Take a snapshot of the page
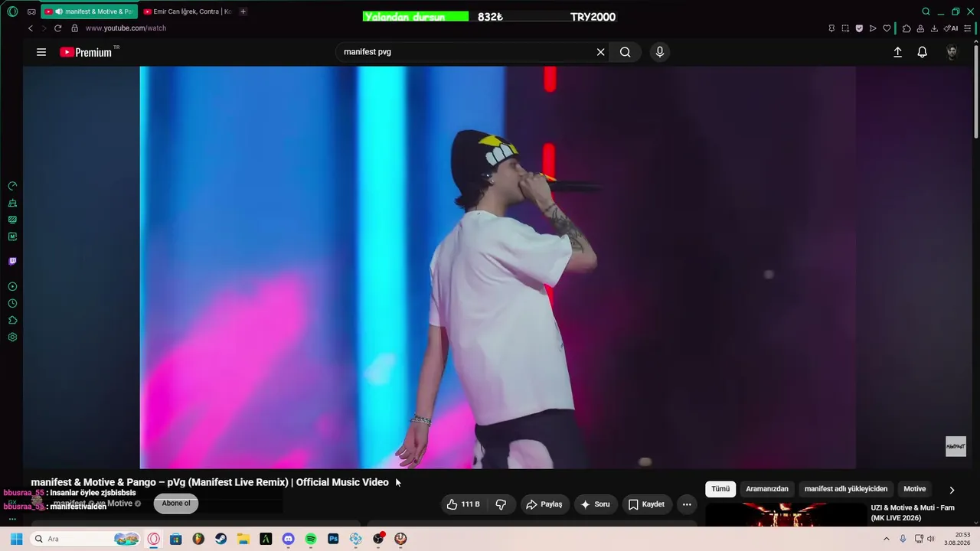 [x=845, y=28]
